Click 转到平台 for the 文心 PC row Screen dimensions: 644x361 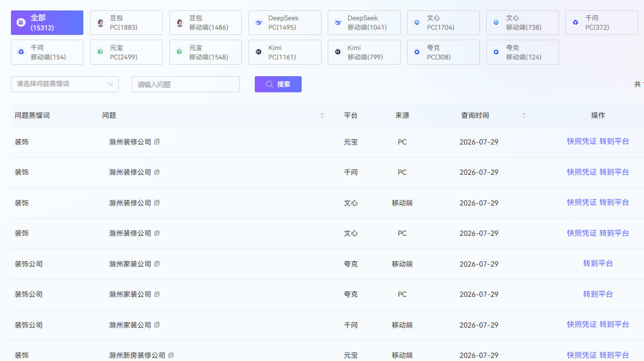pos(614,233)
